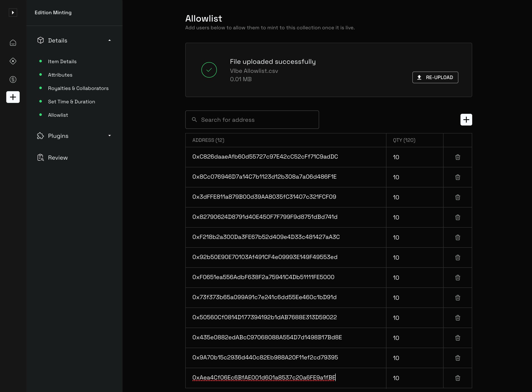Screen dimensions: 532x392
Task: Delete the address 0xC826daae row
Action: click(457, 157)
